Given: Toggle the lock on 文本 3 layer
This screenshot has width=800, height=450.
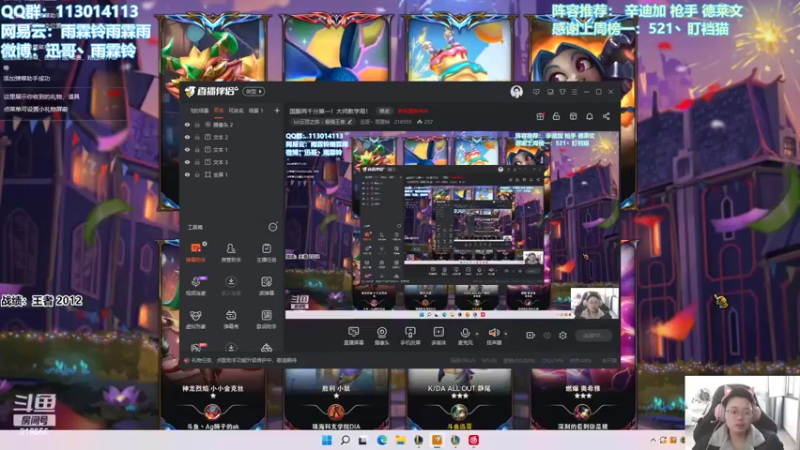Looking at the screenshot, I should [x=197, y=162].
